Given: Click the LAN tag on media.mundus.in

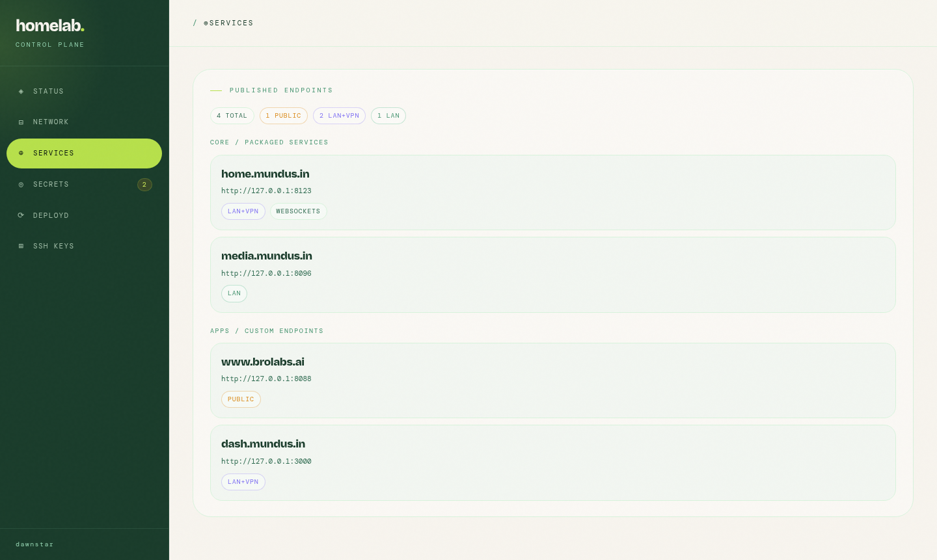Looking at the screenshot, I should [x=234, y=293].
